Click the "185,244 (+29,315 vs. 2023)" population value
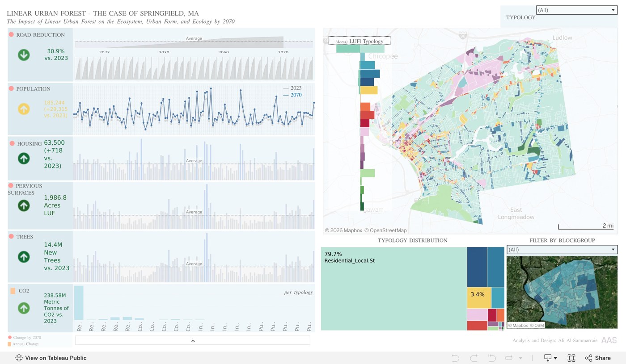 coord(56,109)
